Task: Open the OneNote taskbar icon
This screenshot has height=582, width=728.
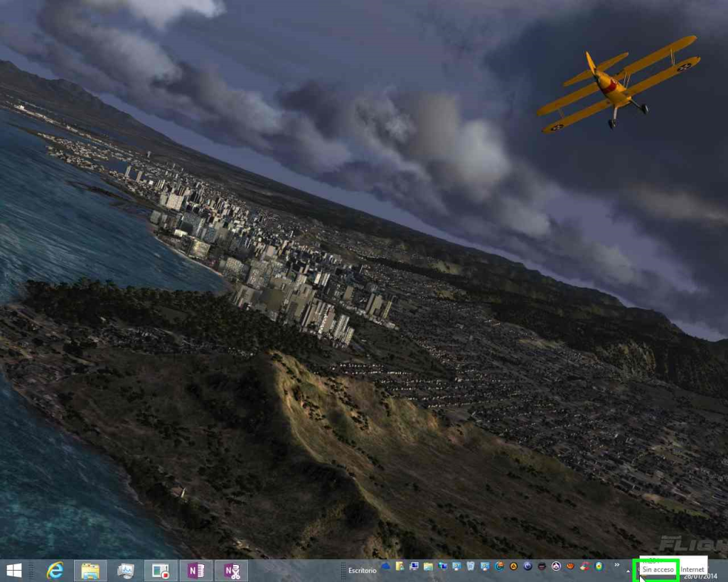Action: pos(196,571)
